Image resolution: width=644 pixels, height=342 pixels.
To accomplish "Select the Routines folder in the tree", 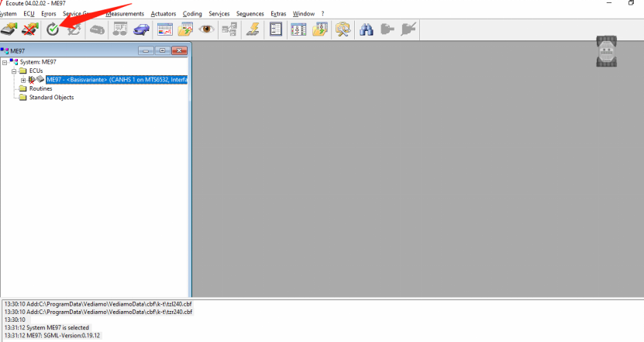I will pyautogui.click(x=40, y=88).
